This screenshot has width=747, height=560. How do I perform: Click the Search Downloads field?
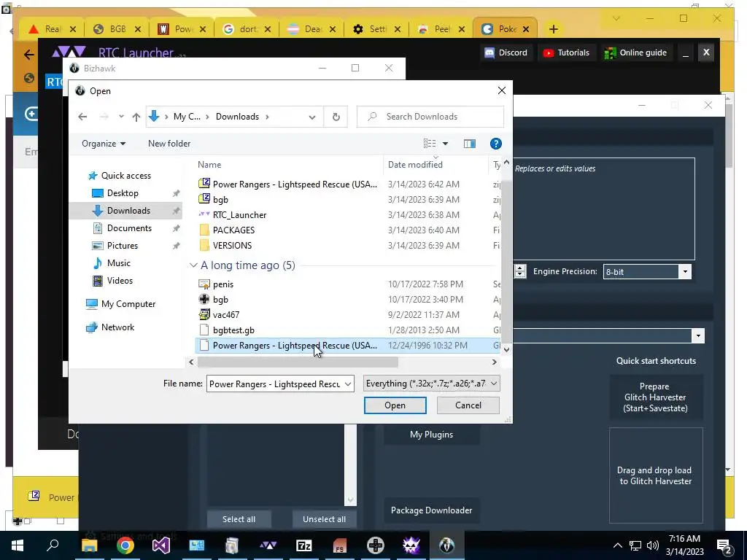pyautogui.click(x=430, y=117)
